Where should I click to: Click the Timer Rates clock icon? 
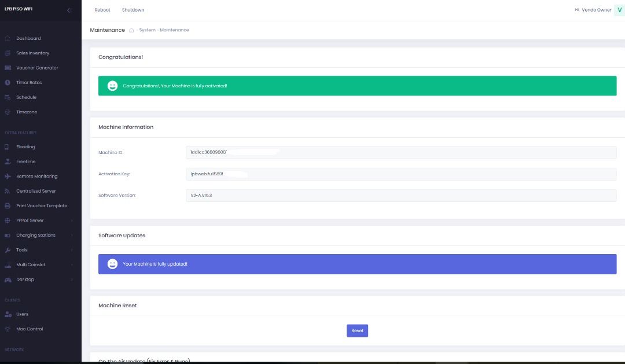[x=8, y=83]
